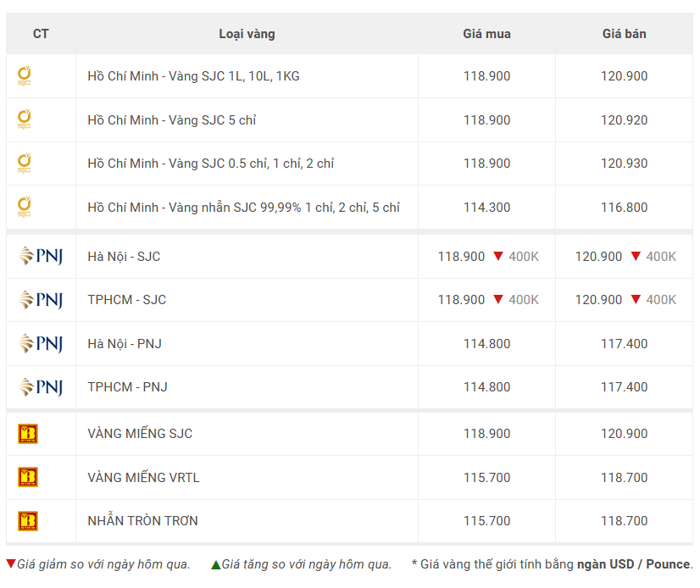
Task: Click green up triangle in the legend
Action: pyautogui.click(x=216, y=565)
